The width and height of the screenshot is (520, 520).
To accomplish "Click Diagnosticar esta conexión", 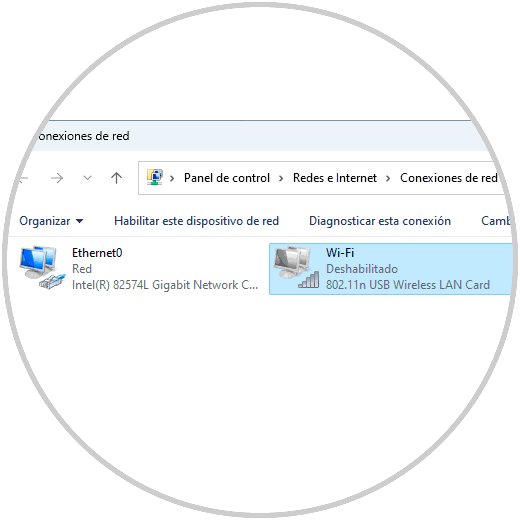I will pos(380,221).
